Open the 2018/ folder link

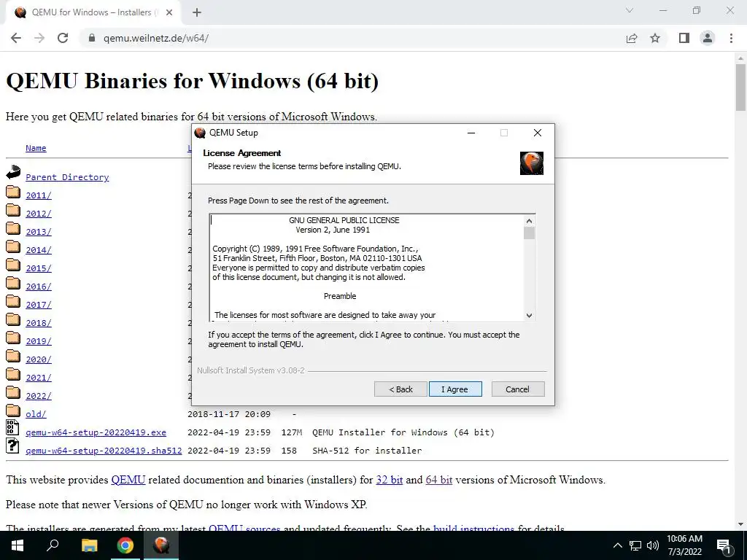click(39, 323)
